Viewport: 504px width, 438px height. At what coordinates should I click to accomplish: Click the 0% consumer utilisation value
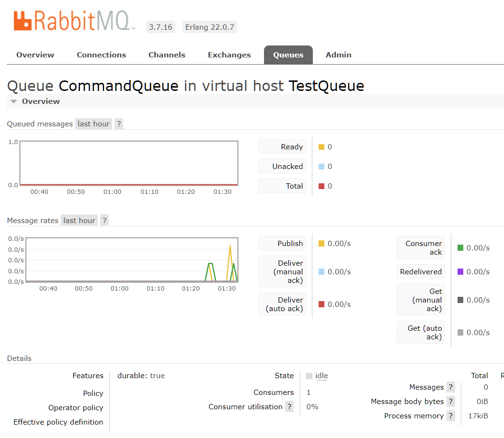coord(312,407)
